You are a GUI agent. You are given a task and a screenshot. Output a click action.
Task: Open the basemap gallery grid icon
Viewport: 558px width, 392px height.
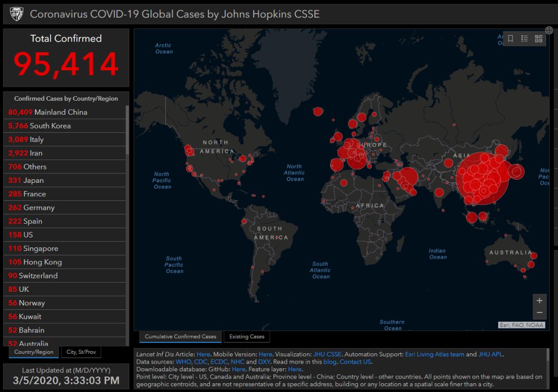(538, 38)
